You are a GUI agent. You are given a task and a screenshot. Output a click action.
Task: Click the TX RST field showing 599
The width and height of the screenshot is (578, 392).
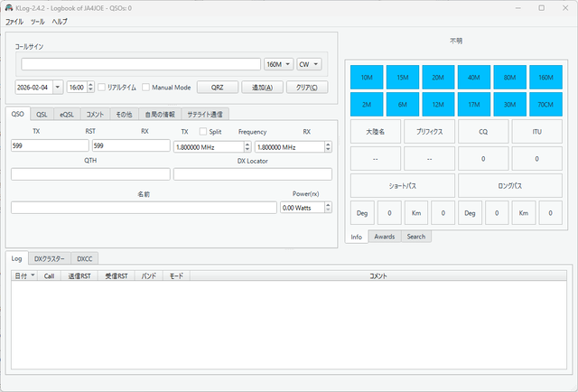50,145
